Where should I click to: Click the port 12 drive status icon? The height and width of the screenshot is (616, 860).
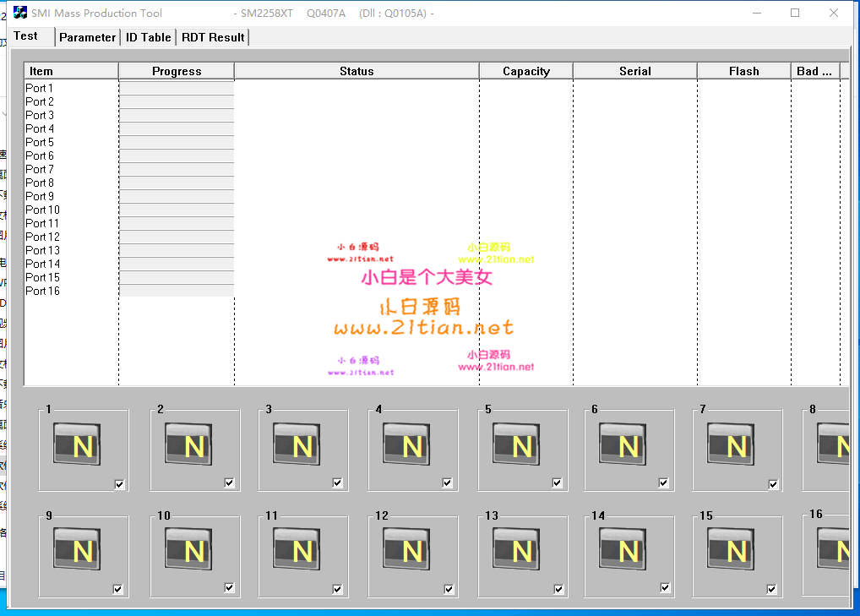coord(406,548)
